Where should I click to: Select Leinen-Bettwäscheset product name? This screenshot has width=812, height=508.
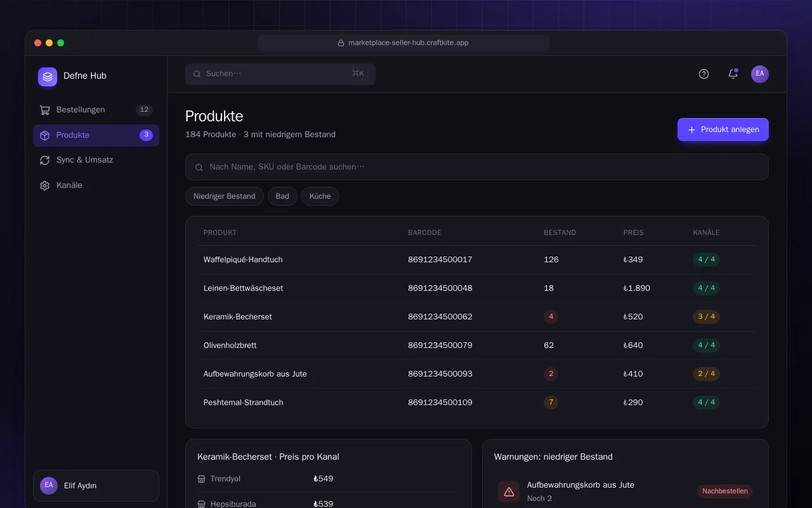[244, 288]
